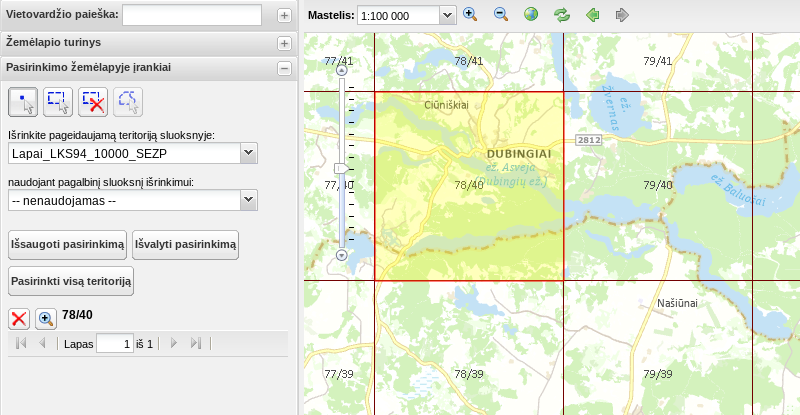
Task: Click the map zoom slider handle
Action: click(x=341, y=168)
